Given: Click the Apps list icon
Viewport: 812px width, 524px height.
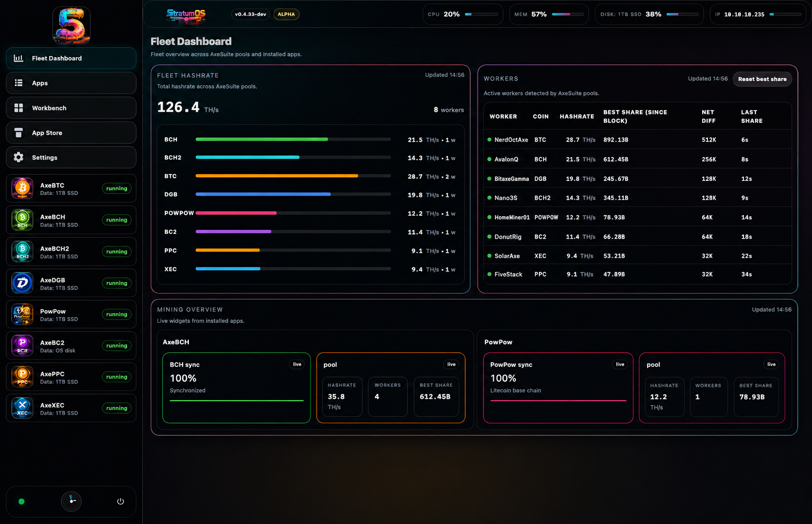Looking at the screenshot, I should pyautogui.click(x=19, y=83).
